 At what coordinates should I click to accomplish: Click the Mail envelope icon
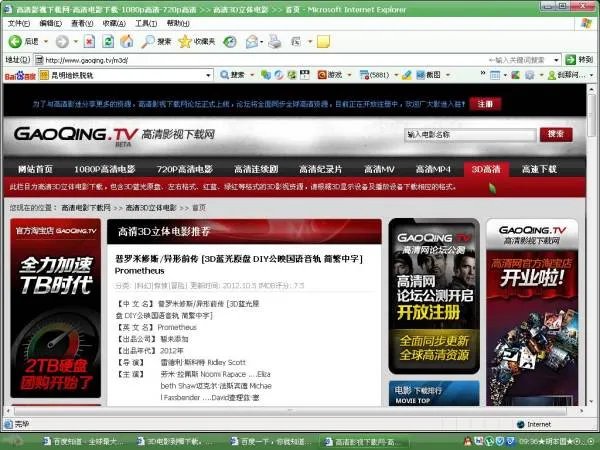[252, 41]
